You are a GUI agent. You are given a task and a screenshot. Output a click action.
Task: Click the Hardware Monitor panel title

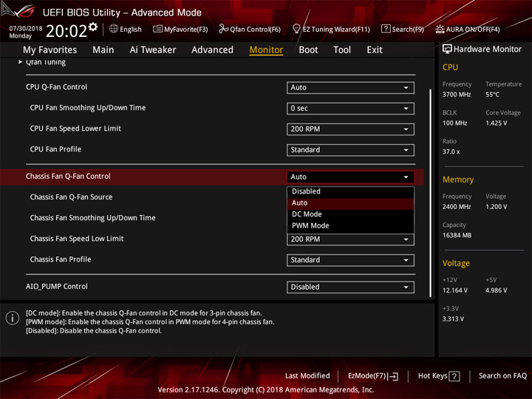[x=488, y=50]
